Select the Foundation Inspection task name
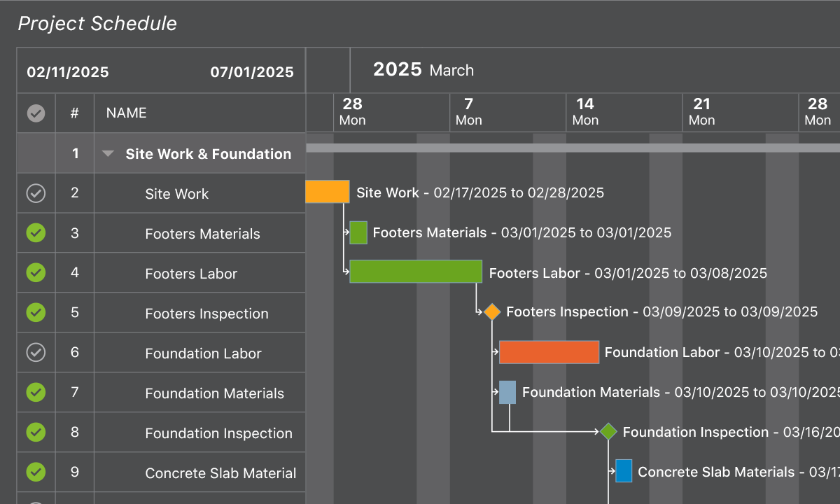Image resolution: width=840 pixels, height=504 pixels. (218, 433)
